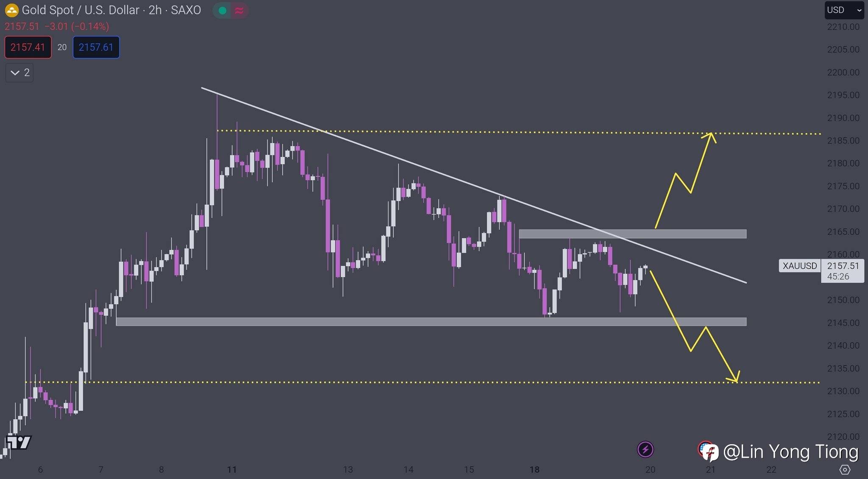Click the Facebook watermark icon

pyautogui.click(x=711, y=453)
